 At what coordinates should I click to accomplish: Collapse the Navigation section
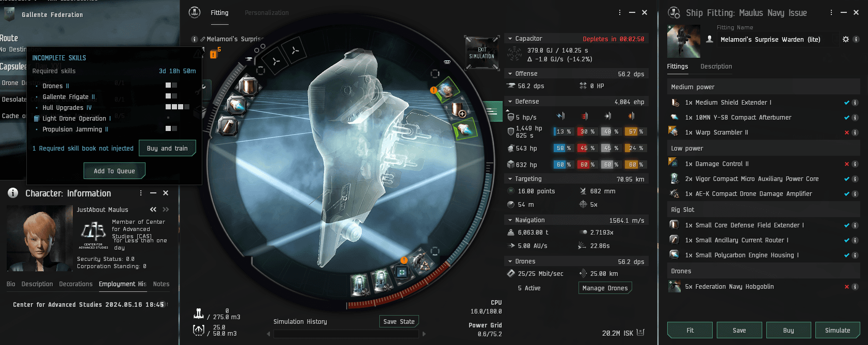pos(510,220)
